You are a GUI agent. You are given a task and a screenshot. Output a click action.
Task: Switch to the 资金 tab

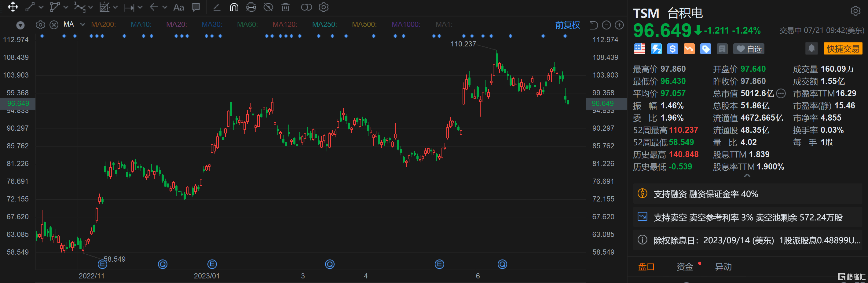pyautogui.click(x=685, y=267)
